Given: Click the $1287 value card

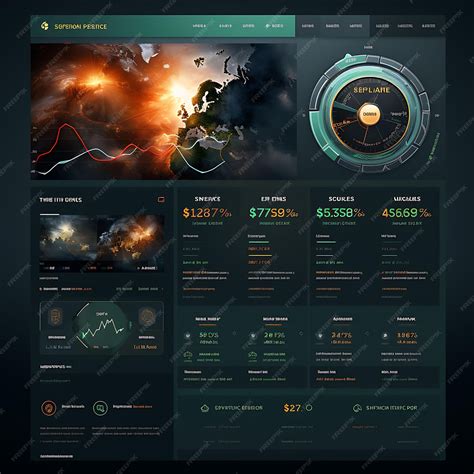Looking at the screenshot, I should click(207, 213).
